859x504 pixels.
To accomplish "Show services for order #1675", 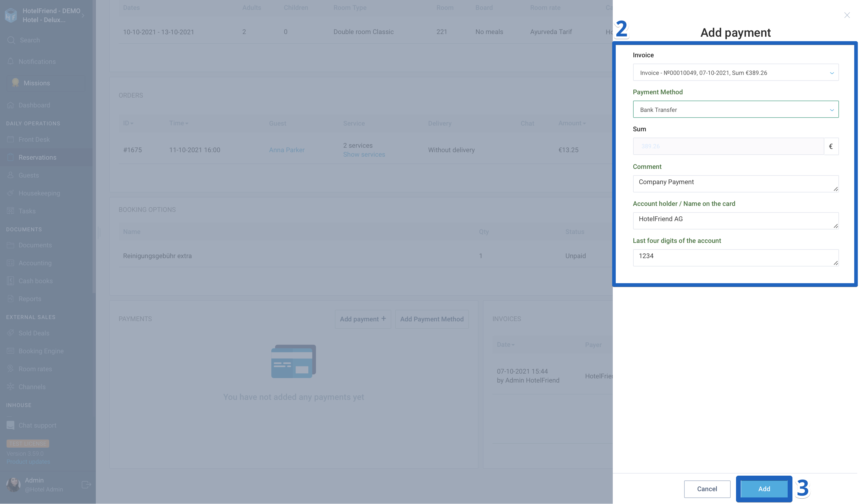I will [364, 154].
